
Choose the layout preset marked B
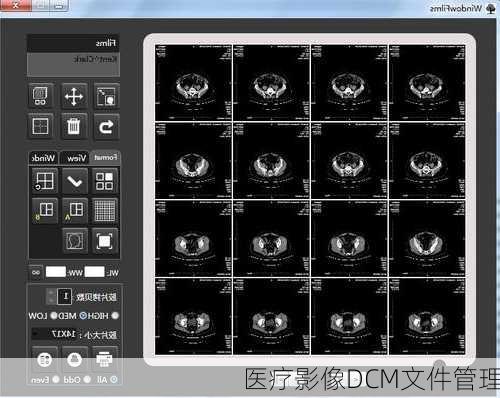[44, 211]
